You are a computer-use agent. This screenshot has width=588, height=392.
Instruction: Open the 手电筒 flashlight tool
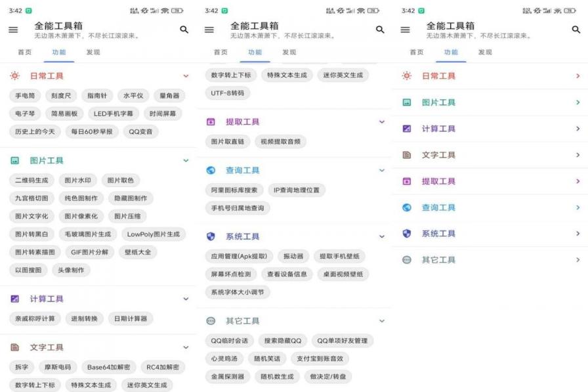point(25,96)
